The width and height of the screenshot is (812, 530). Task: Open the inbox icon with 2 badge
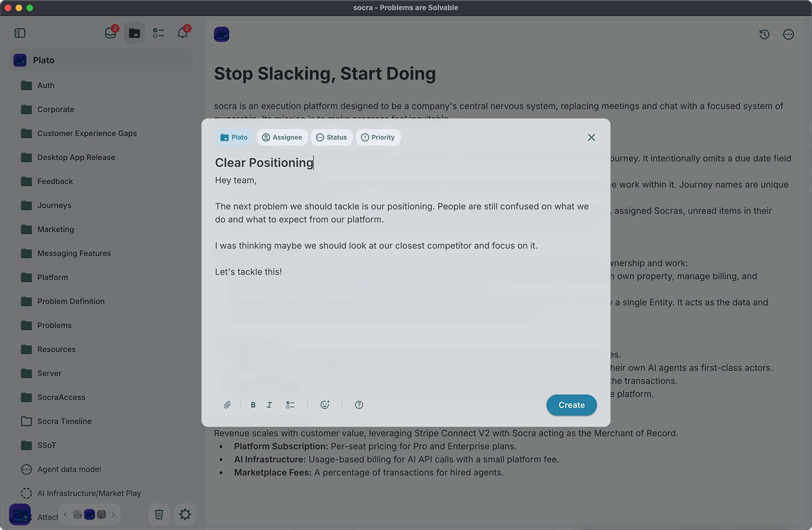(x=110, y=33)
